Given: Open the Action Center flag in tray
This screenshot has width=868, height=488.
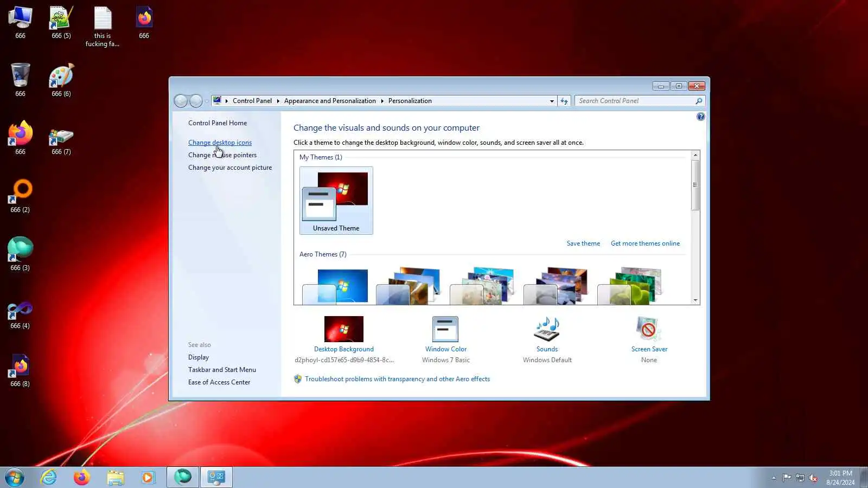Looking at the screenshot, I should point(787,478).
